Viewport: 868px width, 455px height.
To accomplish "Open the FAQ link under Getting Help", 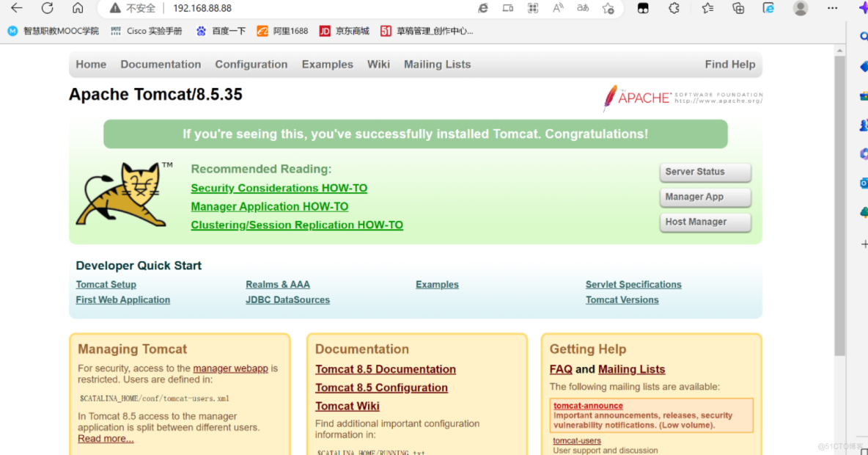I will coord(561,369).
